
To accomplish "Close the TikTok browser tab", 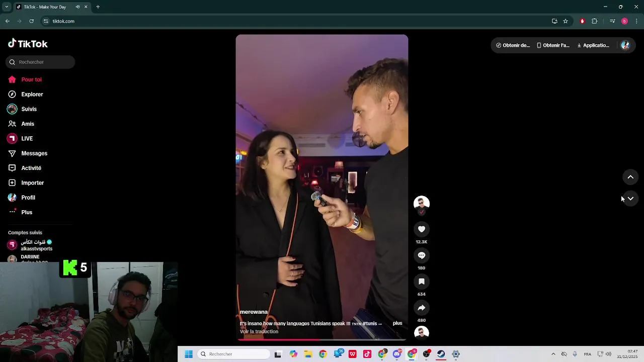I will [86, 7].
